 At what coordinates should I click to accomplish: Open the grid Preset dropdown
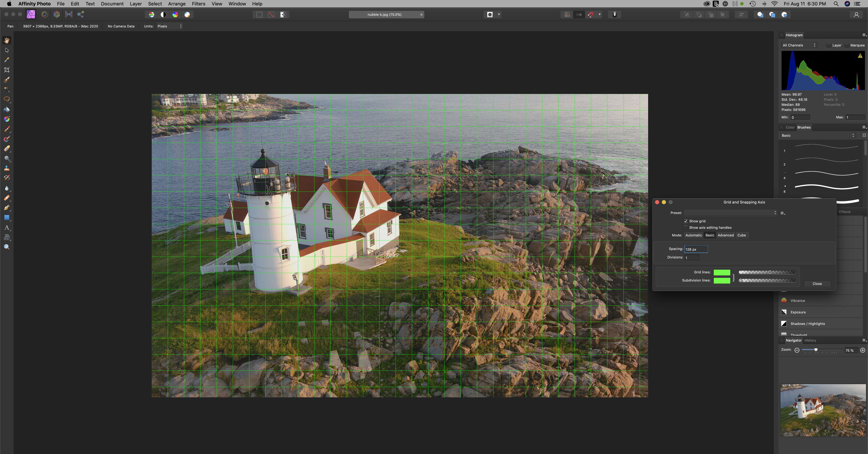tap(730, 213)
